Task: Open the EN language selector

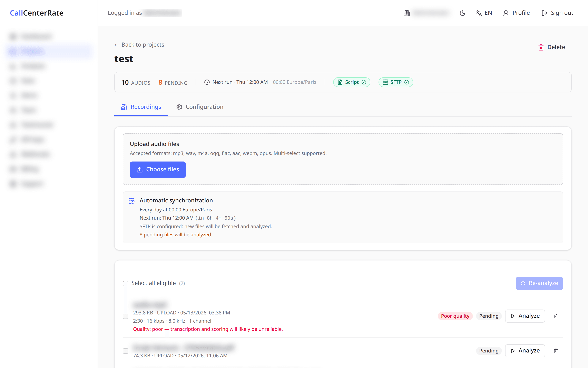Action: [484, 13]
